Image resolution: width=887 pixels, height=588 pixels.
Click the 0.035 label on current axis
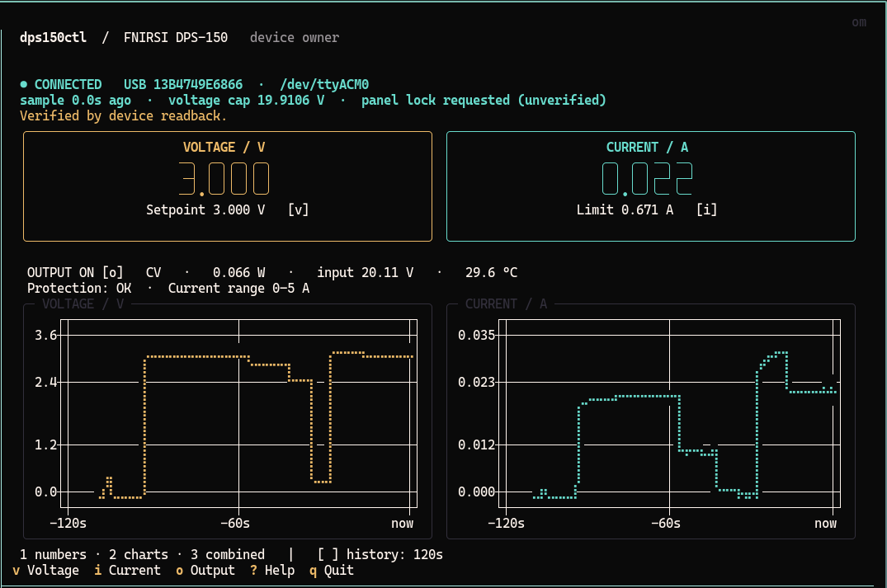476,336
